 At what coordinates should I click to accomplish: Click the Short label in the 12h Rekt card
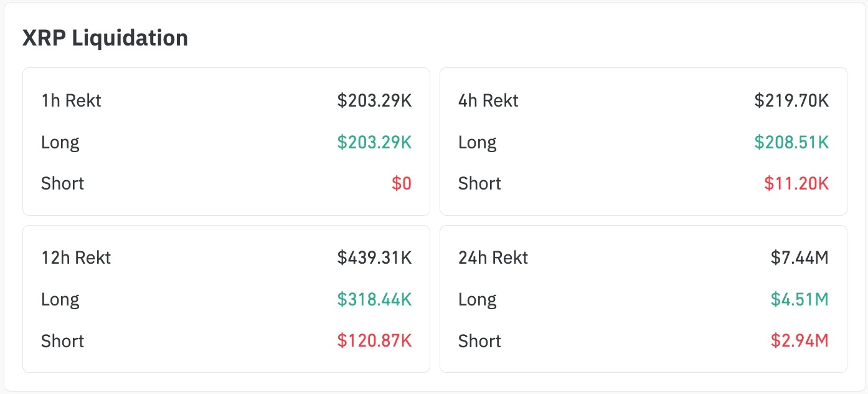(x=62, y=341)
